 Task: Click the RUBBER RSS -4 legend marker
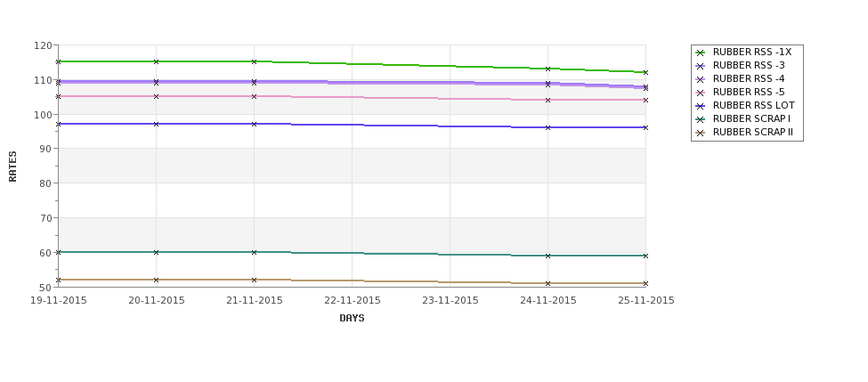tap(701, 79)
